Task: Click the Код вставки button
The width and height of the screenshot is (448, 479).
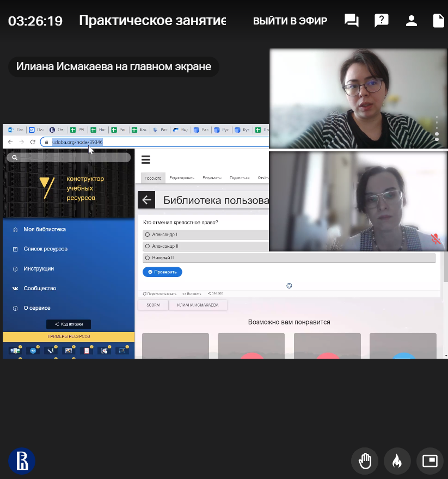Action: pos(69,324)
